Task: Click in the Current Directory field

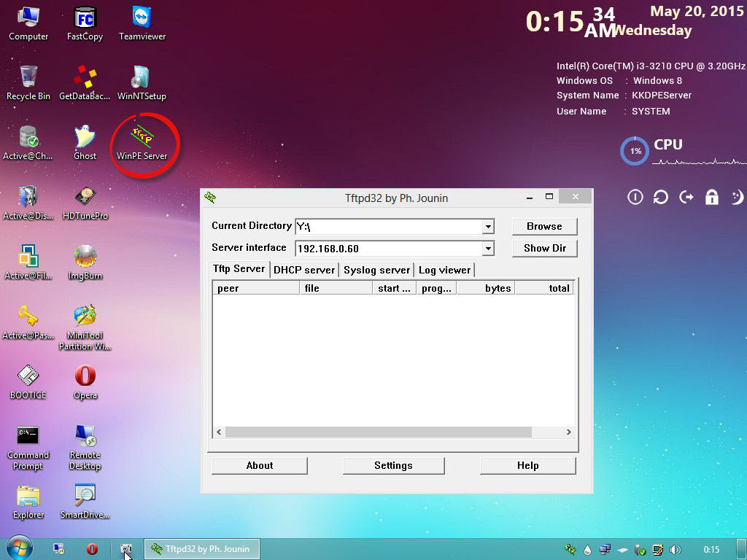Action: [388, 227]
